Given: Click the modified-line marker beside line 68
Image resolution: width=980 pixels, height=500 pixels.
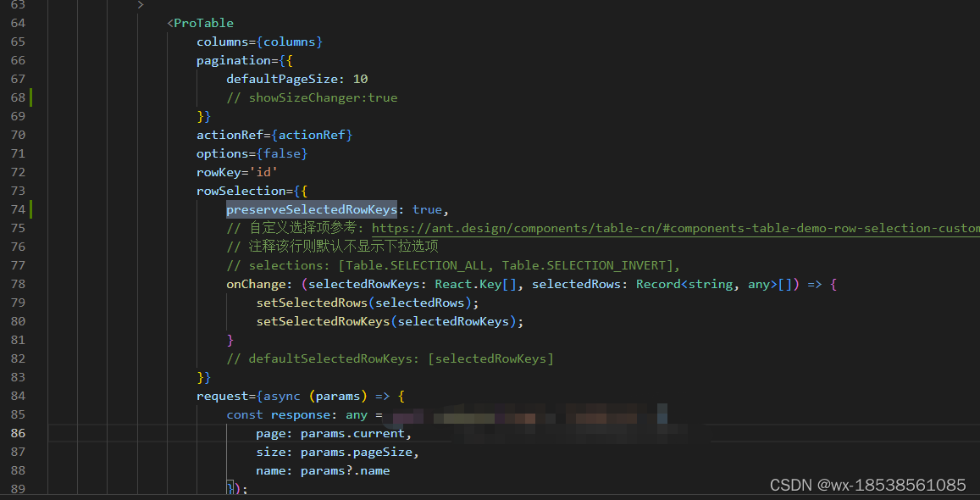Looking at the screenshot, I should tap(30, 97).
